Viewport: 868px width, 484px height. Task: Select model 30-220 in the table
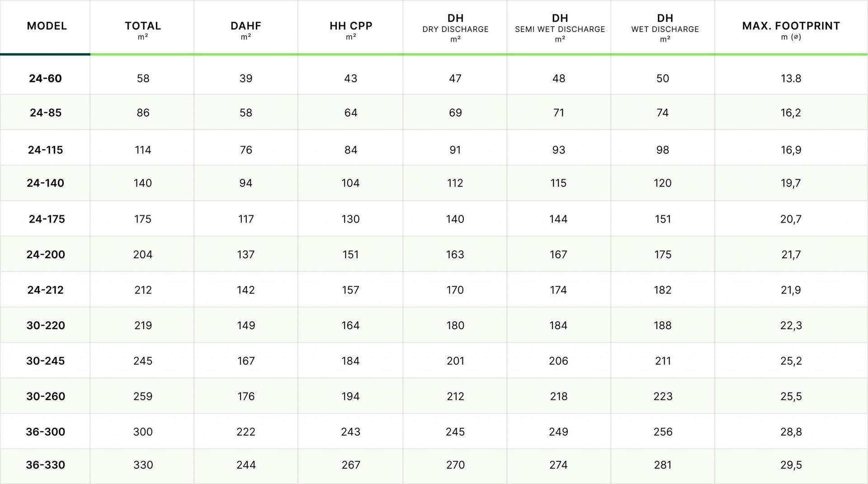point(46,325)
